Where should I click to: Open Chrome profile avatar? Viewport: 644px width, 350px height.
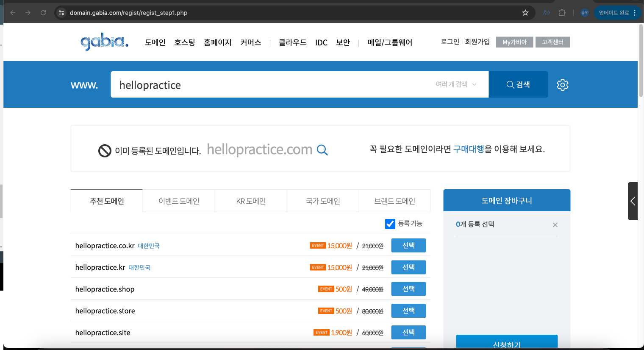tap(585, 13)
